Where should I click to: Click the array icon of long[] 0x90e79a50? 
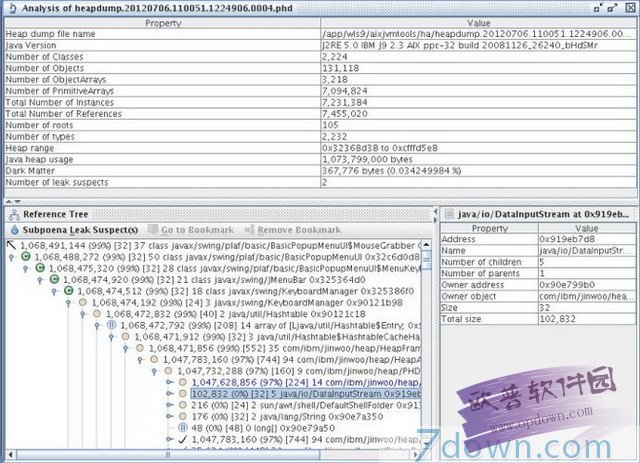click(183, 428)
